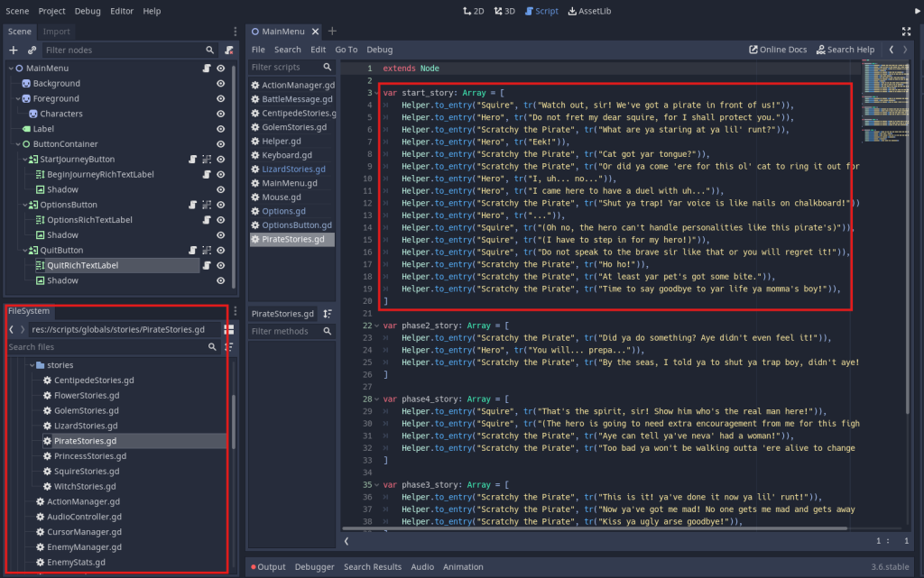This screenshot has width=924, height=578.
Task: Click the Add Child Node plus icon
Action: 13,50
